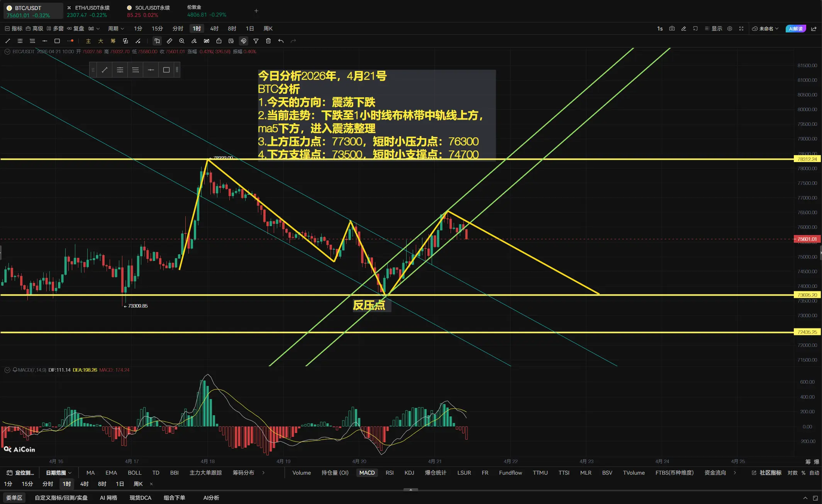Click the ruler measure tool icon
This screenshot has width=822, height=504.
(x=169, y=41)
